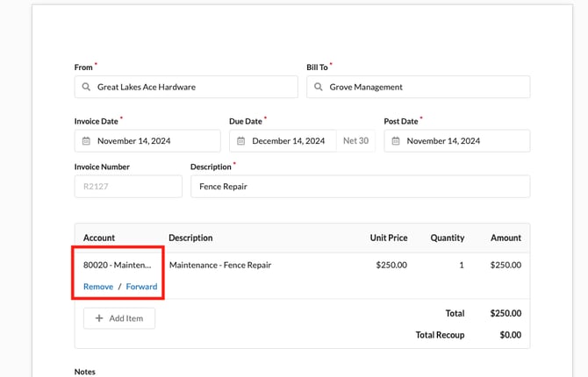Click the November 14, 2024 Post Date value

(x=442, y=141)
